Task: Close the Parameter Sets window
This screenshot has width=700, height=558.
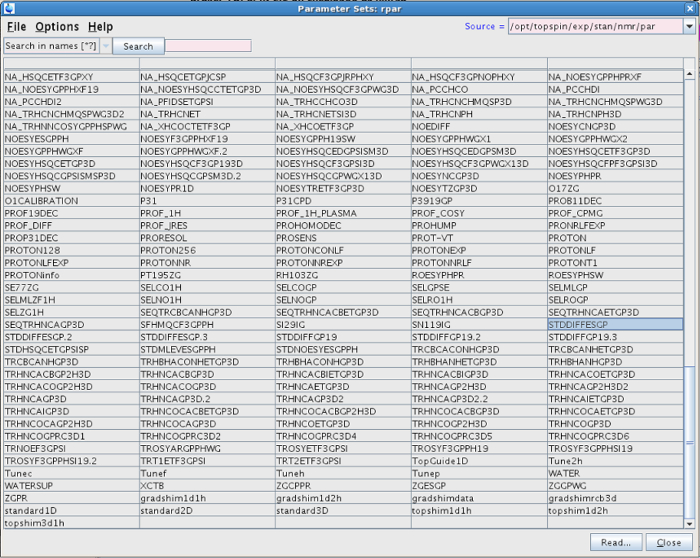Action: pos(690,8)
